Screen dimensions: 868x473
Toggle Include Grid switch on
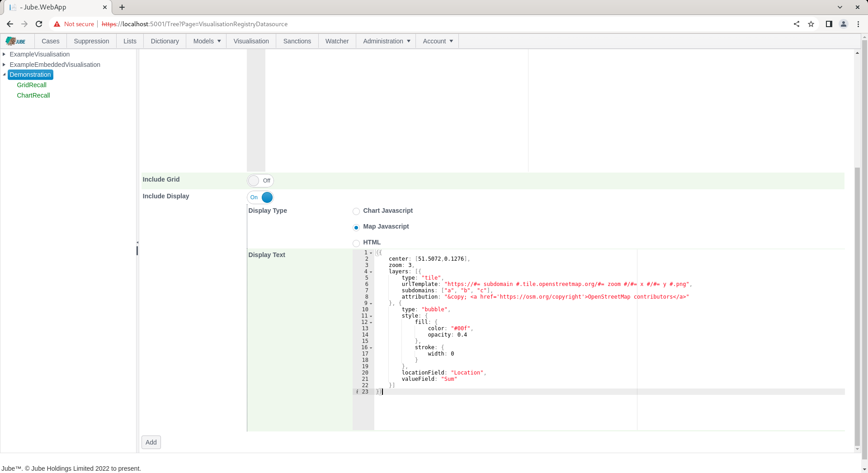[260, 181]
